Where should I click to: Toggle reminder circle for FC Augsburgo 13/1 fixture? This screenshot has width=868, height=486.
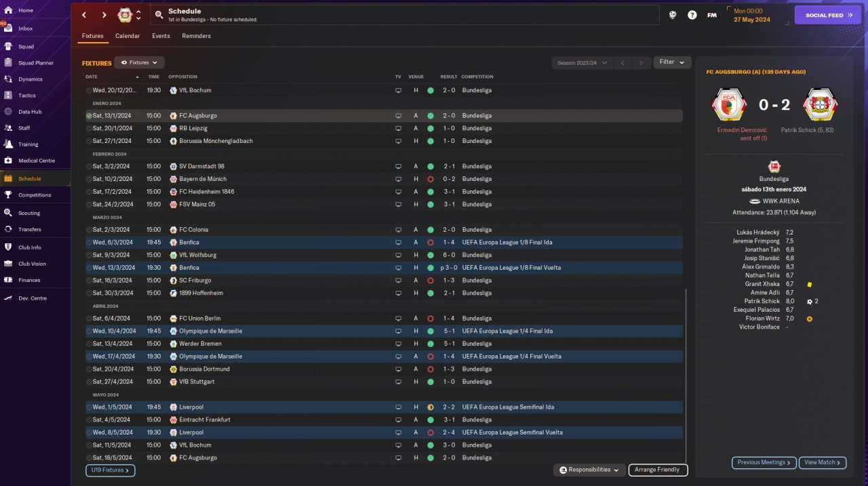pyautogui.click(x=89, y=116)
